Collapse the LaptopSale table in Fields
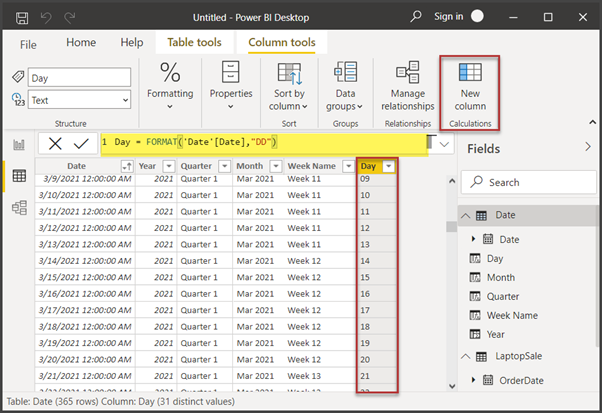Screen dimensions: 602x413 click(465, 357)
